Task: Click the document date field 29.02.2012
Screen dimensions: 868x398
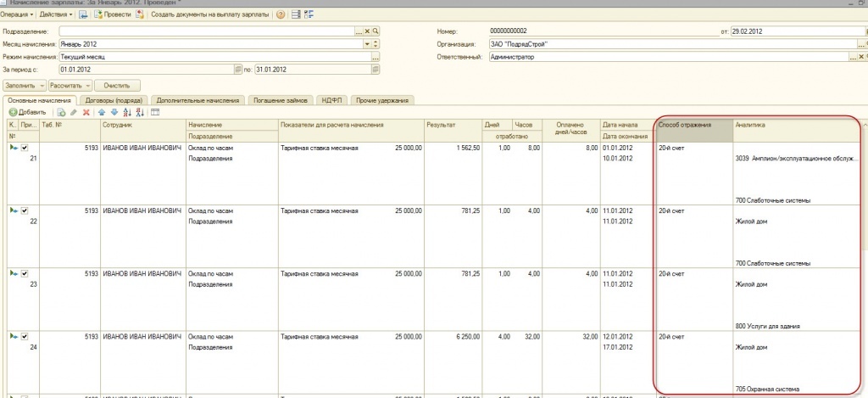Action: tap(797, 31)
